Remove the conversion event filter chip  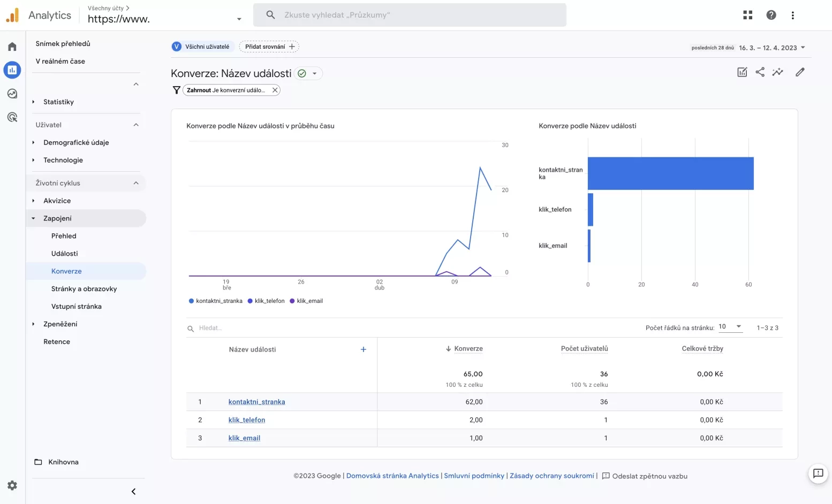click(275, 90)
